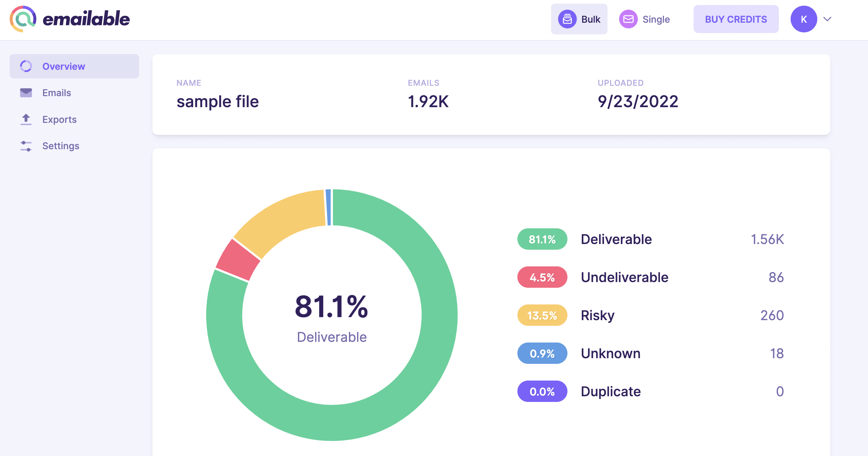Open the Settings sidebar item
Screen dimensions: 868x456
coord(74,146)
